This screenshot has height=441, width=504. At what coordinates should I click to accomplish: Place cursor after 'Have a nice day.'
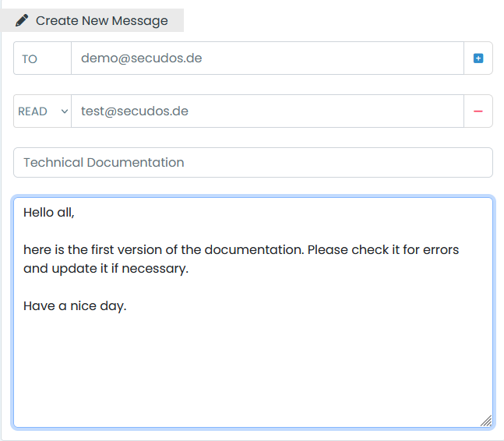[x=128, y=306]
